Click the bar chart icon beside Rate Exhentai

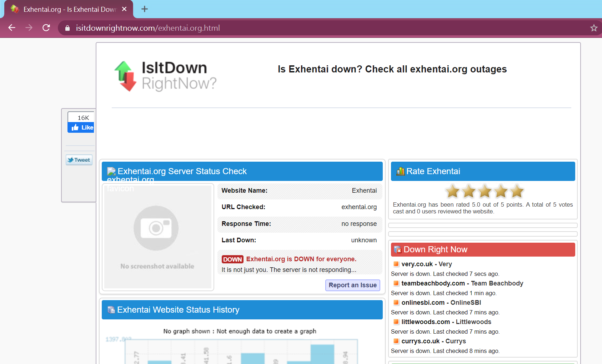pos(400,171)
